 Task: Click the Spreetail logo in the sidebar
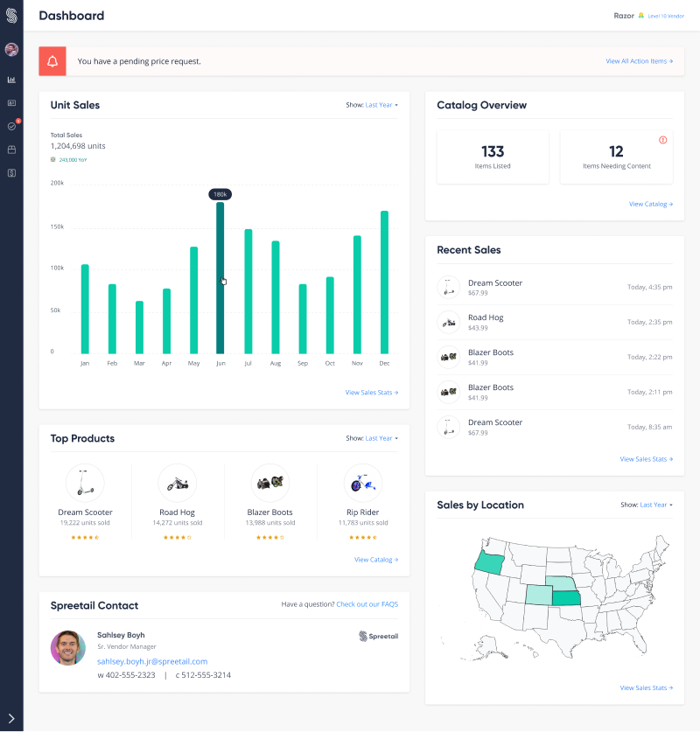point(11,16)
